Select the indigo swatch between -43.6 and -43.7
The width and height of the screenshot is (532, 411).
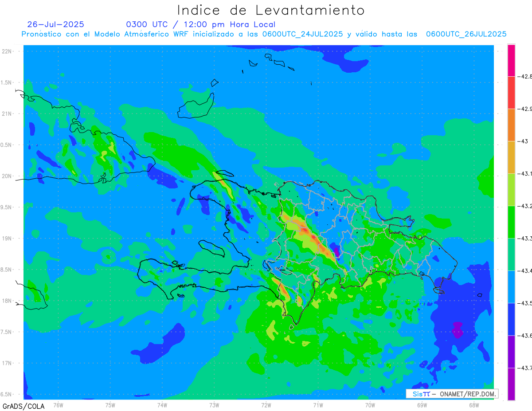pyautogui.click(x=511, y=352)
